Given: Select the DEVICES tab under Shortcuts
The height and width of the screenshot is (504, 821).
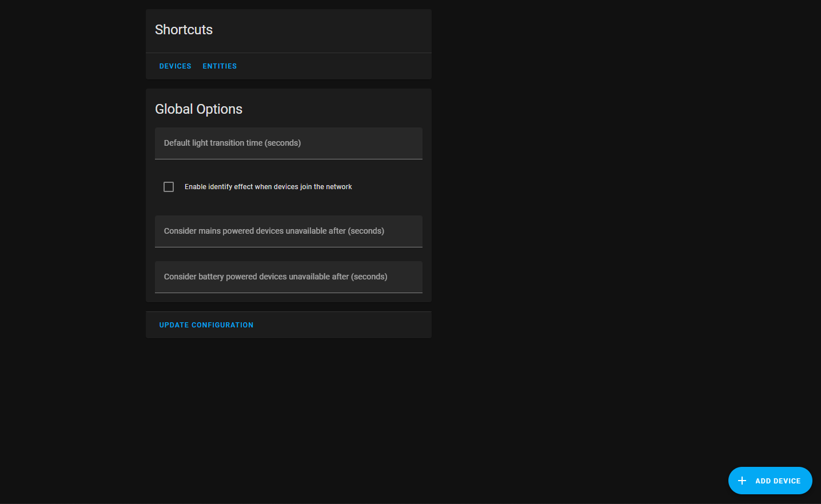Looking at the screenshot, I should tap(175, 66).
